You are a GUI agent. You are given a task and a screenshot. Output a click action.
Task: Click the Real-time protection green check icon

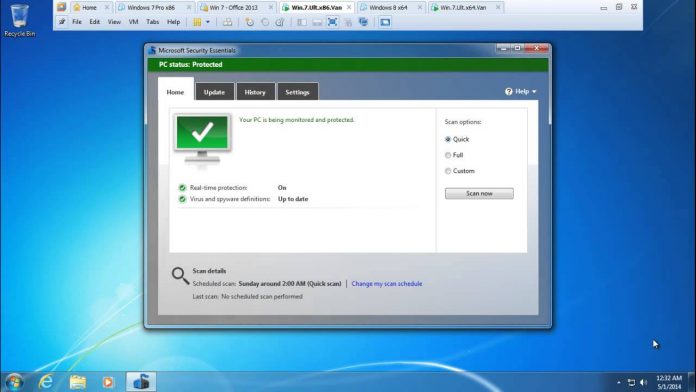(x=182, y=188)
